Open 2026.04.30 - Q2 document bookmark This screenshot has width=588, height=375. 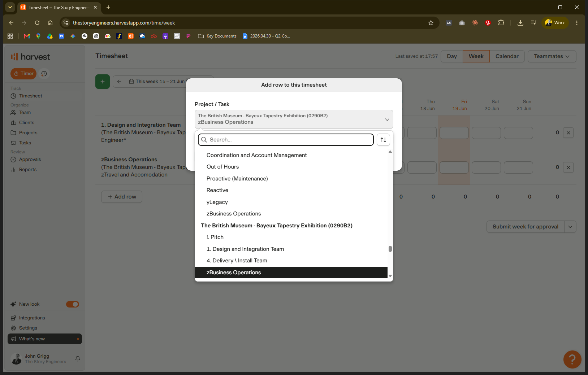[267, 36]
